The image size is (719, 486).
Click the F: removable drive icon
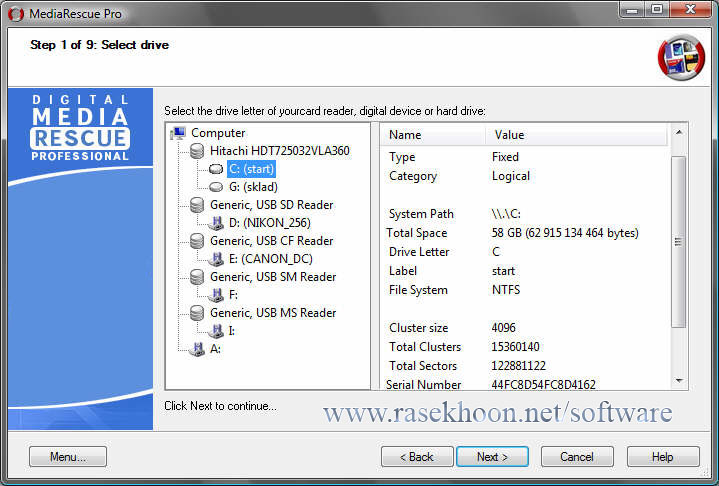click(x=216, y=295)
